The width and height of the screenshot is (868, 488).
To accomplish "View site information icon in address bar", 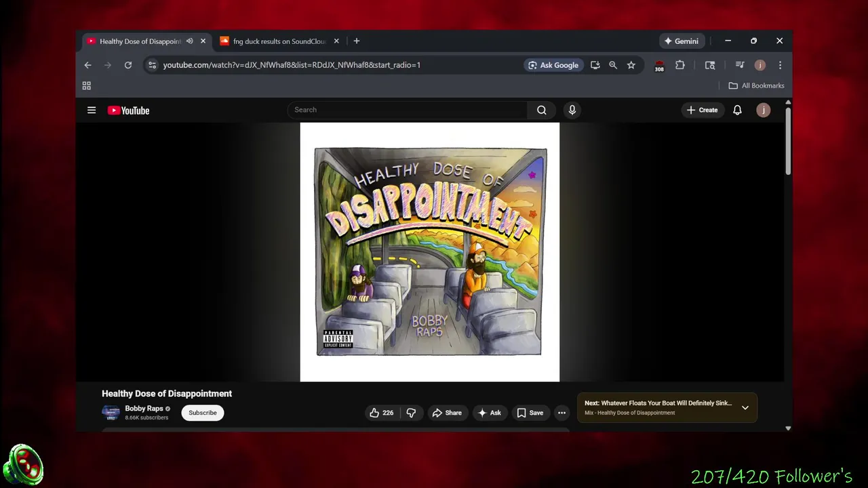I will tap(152, 65).
